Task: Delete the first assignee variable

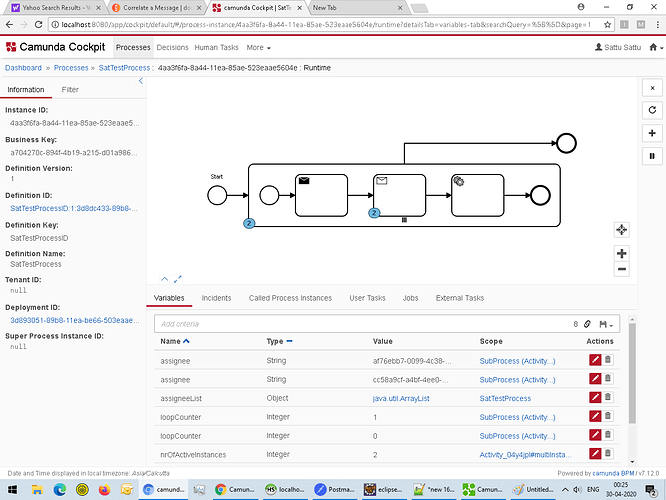Action: (x=608, y=360)
